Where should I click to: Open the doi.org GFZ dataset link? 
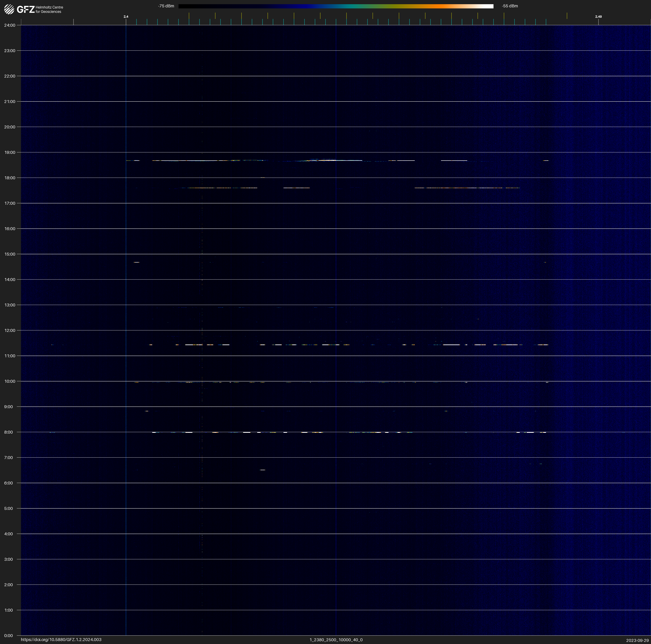pos(61,639)
